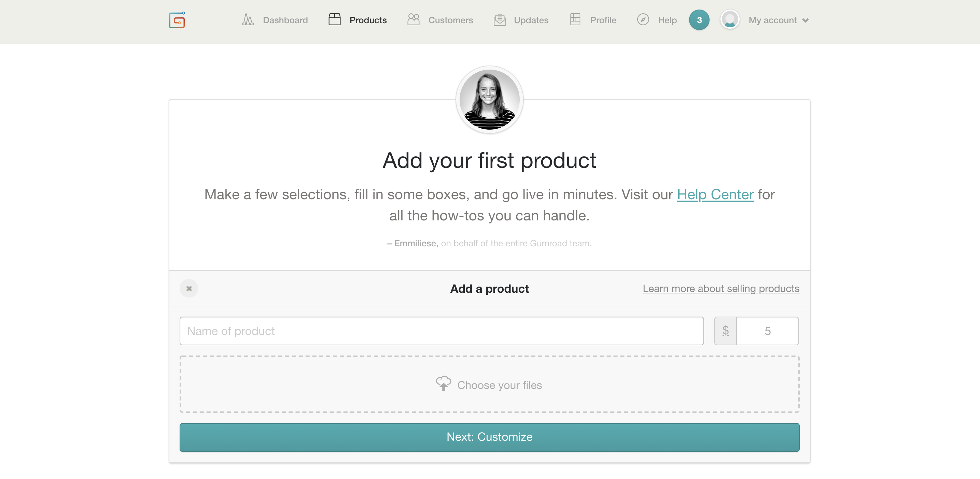
Task: Click the Updates envelope icon
Action: (500, 20)
